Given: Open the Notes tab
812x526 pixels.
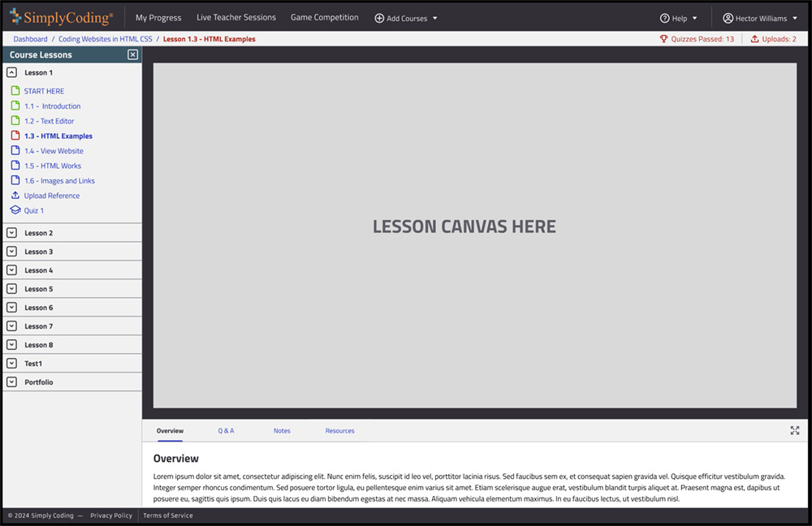Looking at the screenshot, I should coord(282,431).
